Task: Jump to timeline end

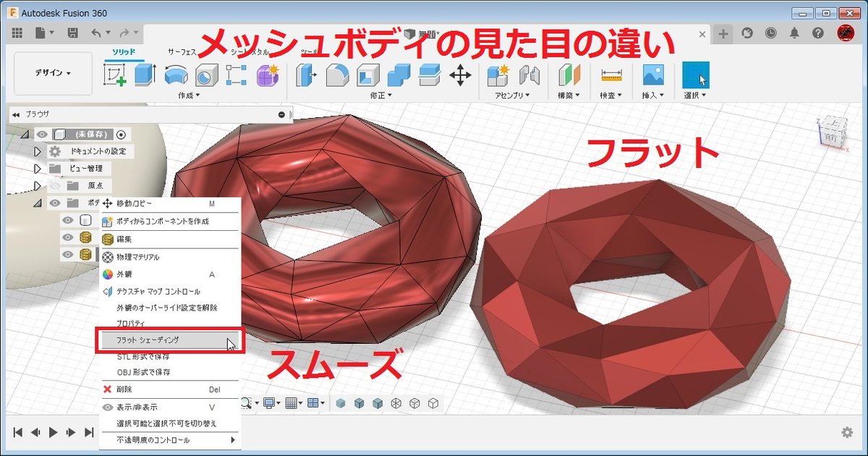Action: (x=89, y=432)
